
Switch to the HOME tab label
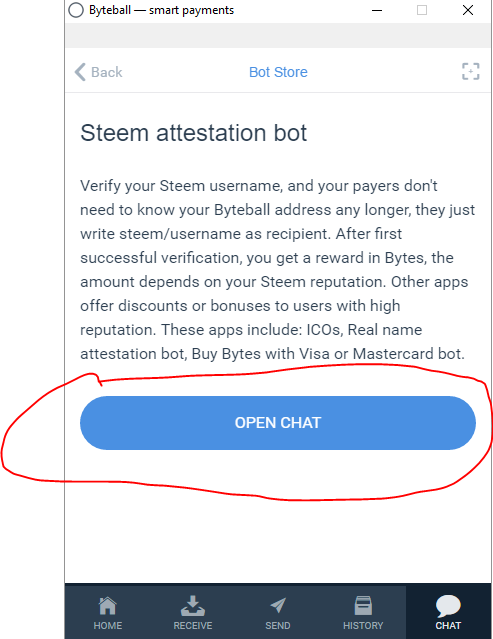pyautogui.click(x=108, y=626)
